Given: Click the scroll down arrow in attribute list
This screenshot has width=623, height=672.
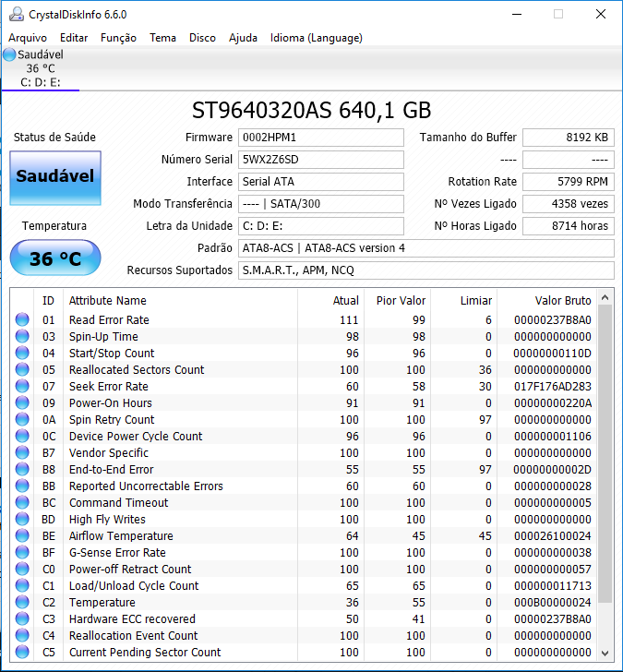Looking at the screenshot, I should [605, 652].
